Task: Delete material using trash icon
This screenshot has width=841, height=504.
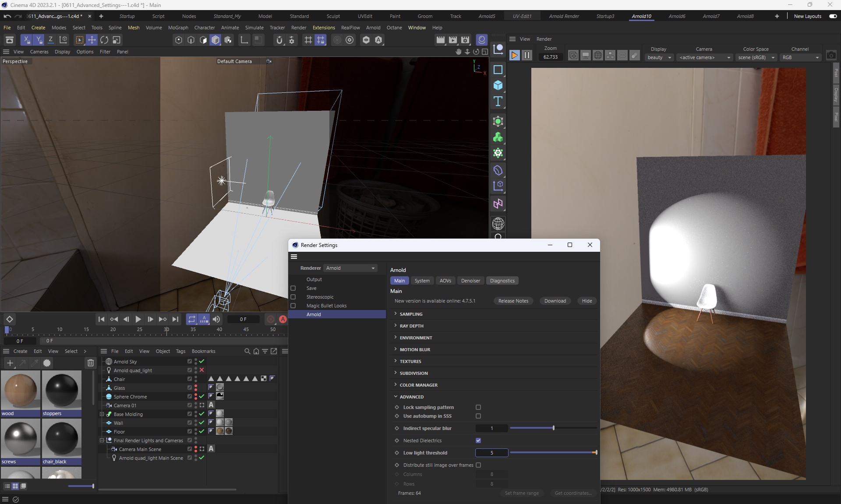Action: point(90,363)
